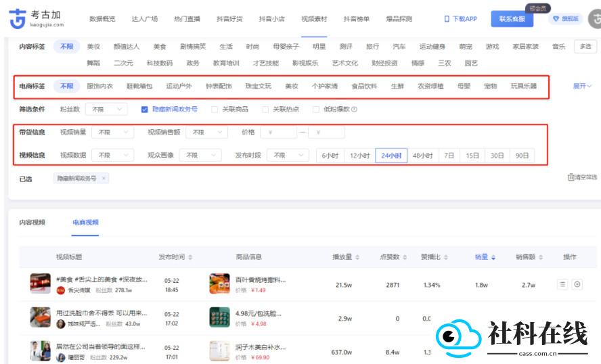
Task: Open the 数据概览 nav item
Action: coord(102,19)
